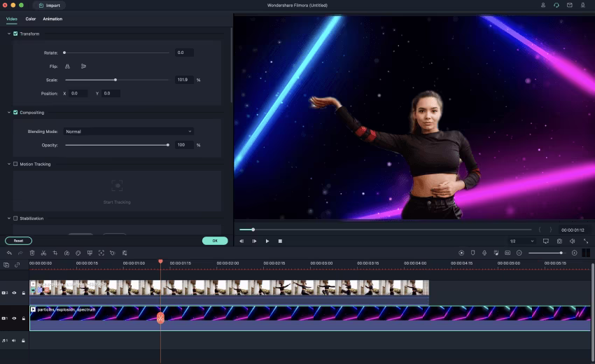Select the scissors split tool in toolbar
Screen dimensions: 595x364
(x=43, y=253)
